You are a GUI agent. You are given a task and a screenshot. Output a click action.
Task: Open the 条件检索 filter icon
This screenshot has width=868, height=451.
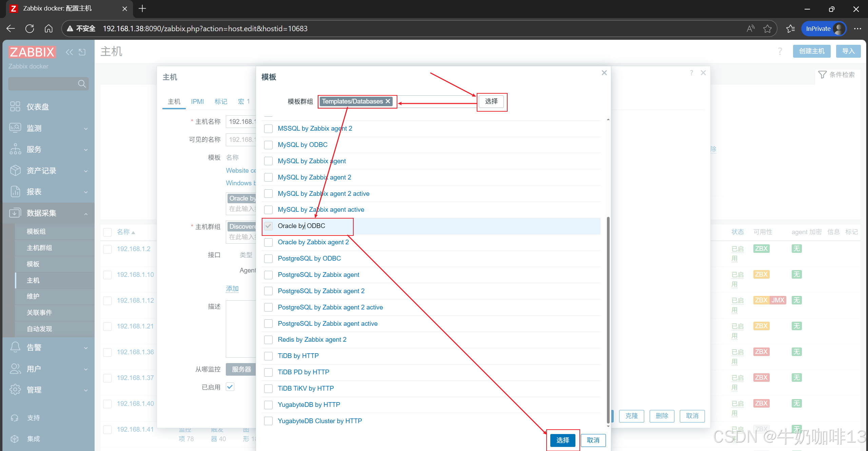click(x=822, y=75)
